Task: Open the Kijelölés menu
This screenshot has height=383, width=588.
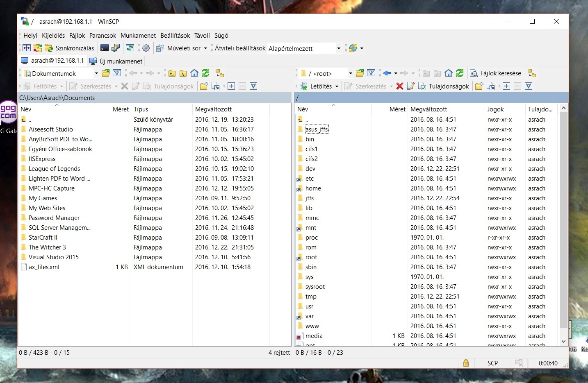Action: point(53,36)
